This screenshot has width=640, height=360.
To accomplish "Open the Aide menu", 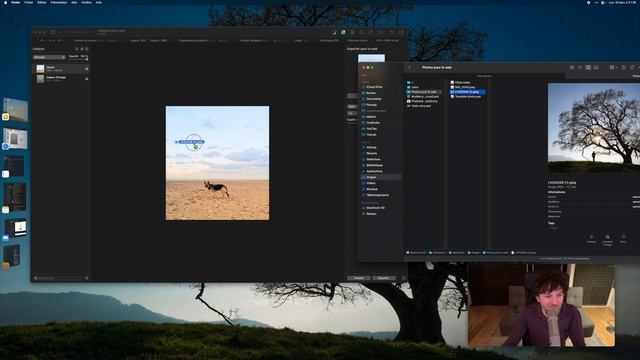I will tap(98, 2).
